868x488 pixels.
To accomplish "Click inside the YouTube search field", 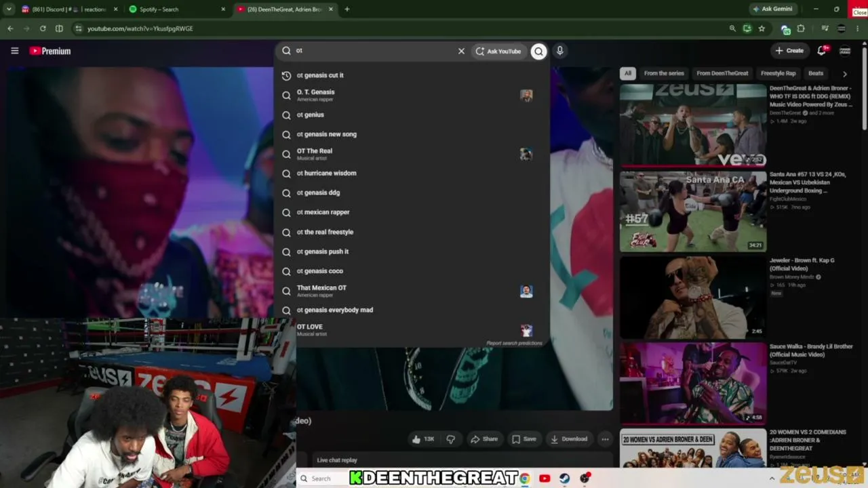I will [x=374, y=51].
